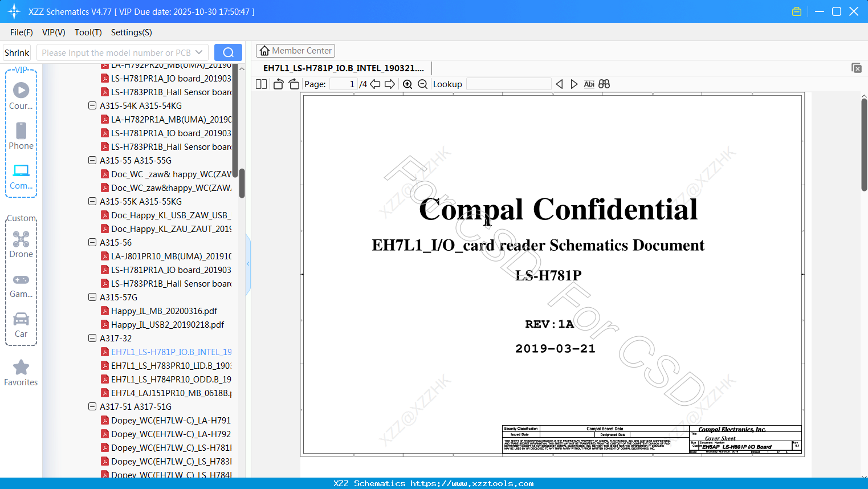Go to previous page arrow
Screen dimensions: 868x489
375,84
